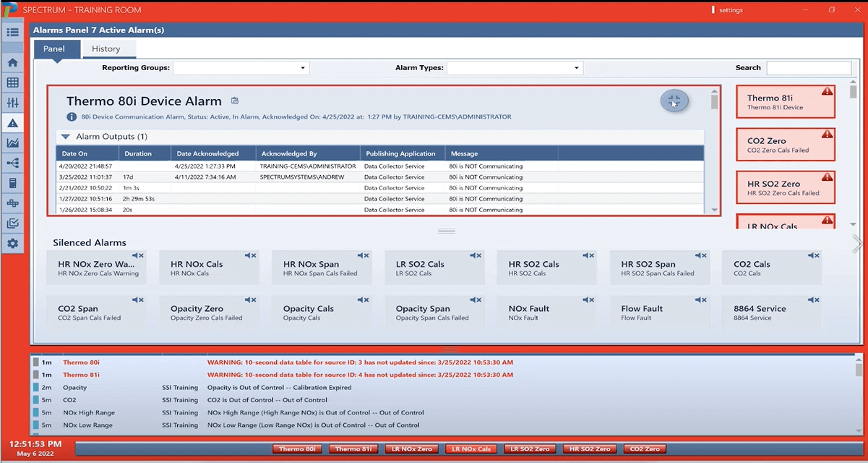Click Thermo 81i button in bottom bar
The image size is (868, 463).
point(354,449)
